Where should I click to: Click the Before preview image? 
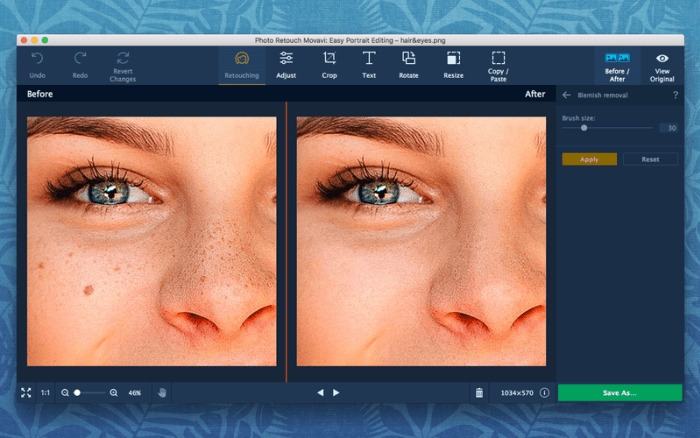152,241
